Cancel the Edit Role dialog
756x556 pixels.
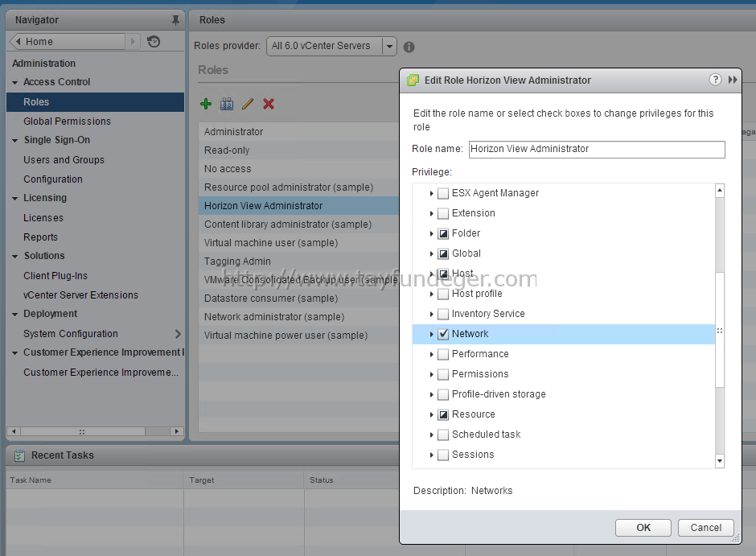pyautogui.click(x=706, y=528)
